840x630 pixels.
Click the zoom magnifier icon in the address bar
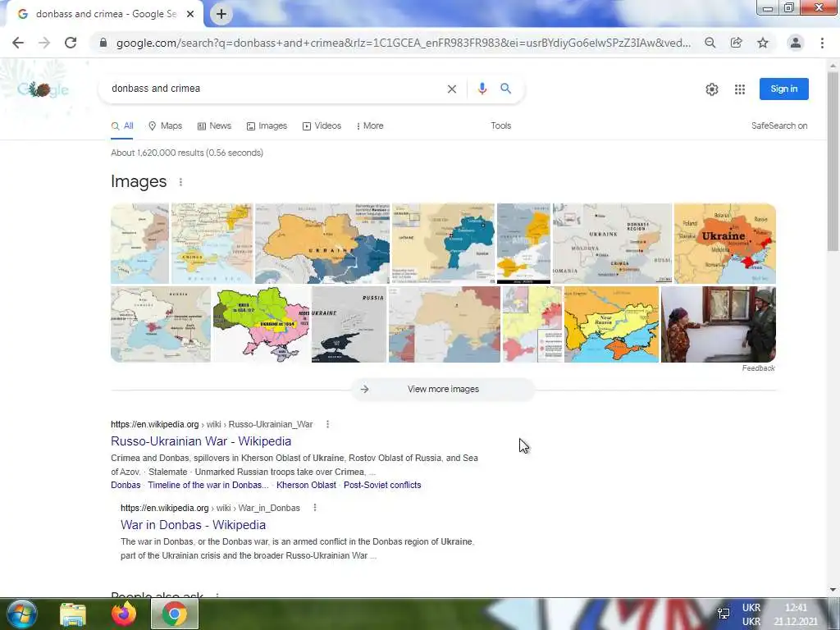click(710, 43)
